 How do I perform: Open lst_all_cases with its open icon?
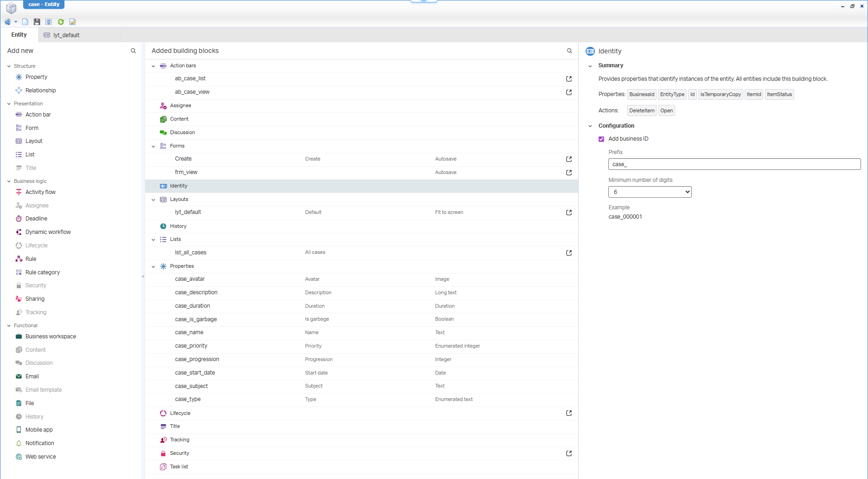(569, 253)
